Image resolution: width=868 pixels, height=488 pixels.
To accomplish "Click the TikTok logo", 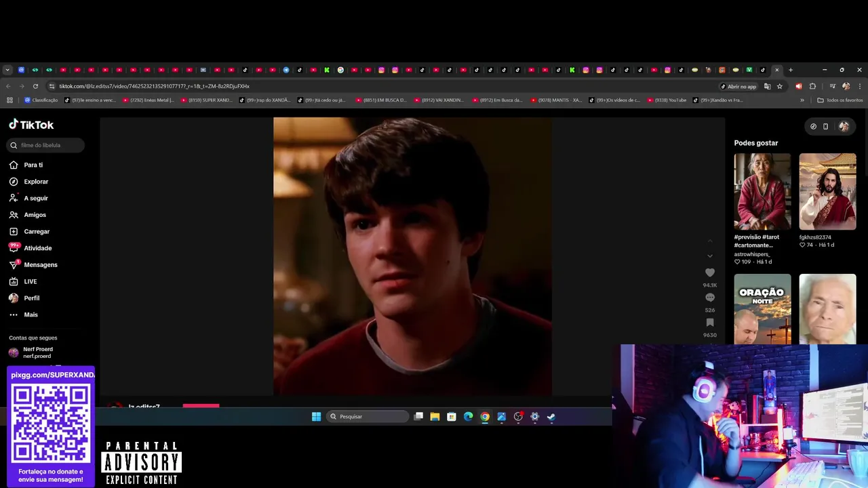I will 31,125.
